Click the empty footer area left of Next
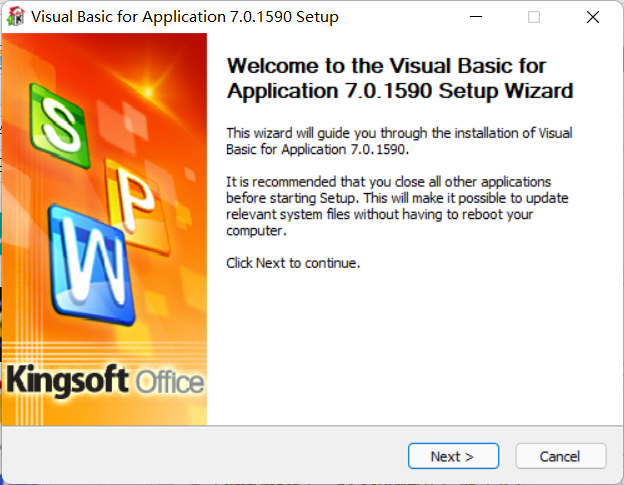The width and height of the screenshot is (624, 485). 200,456
